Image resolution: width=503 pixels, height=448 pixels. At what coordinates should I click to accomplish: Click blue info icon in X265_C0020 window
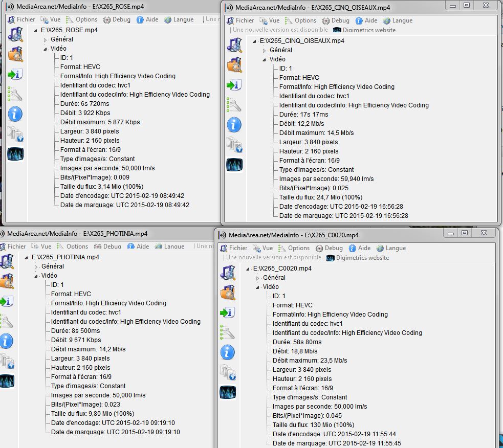(x=227, y=352)
